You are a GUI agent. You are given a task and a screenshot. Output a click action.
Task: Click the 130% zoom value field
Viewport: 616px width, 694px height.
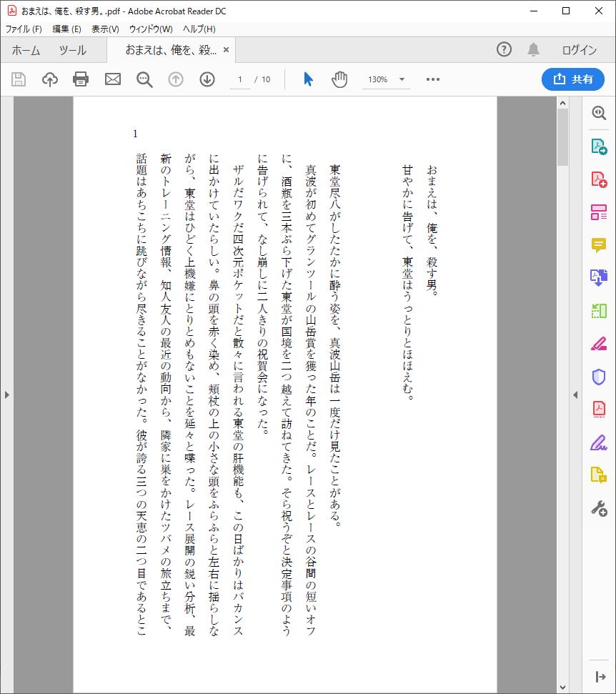[x=377, y=79]
